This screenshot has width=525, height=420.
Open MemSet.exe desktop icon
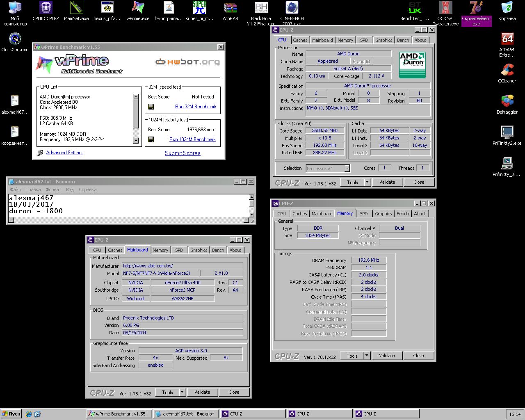pyautogui.click(x=76, y=11)
